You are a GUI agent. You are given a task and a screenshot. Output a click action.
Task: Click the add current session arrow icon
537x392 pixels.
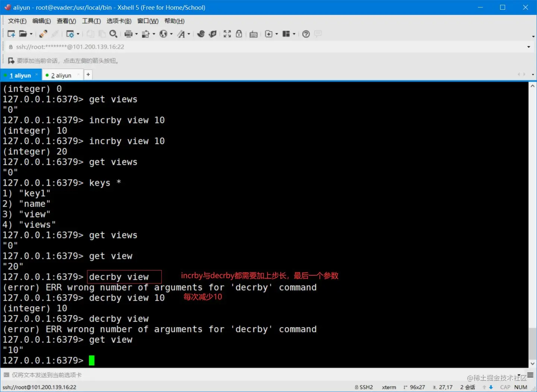click(11, 61)
